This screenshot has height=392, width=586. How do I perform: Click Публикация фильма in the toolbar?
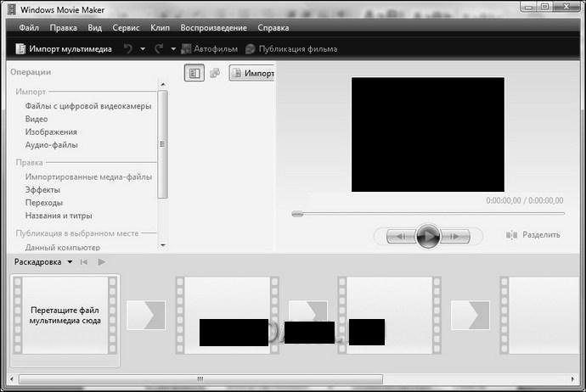point(291,49)
